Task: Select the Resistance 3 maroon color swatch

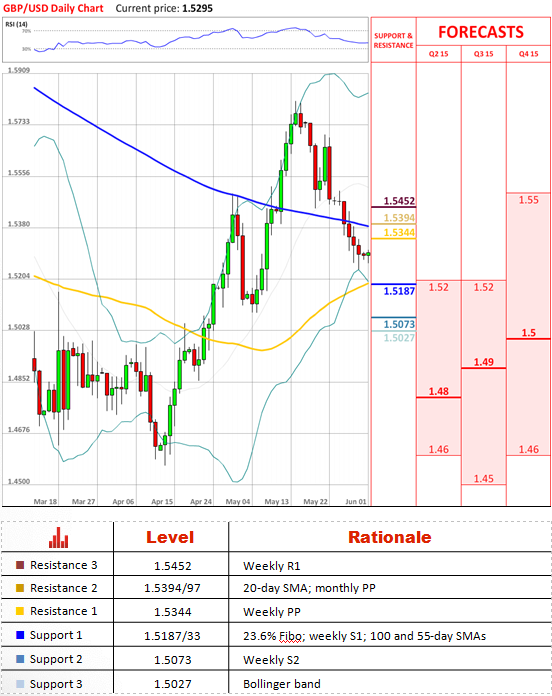Action: coord(20,565)
